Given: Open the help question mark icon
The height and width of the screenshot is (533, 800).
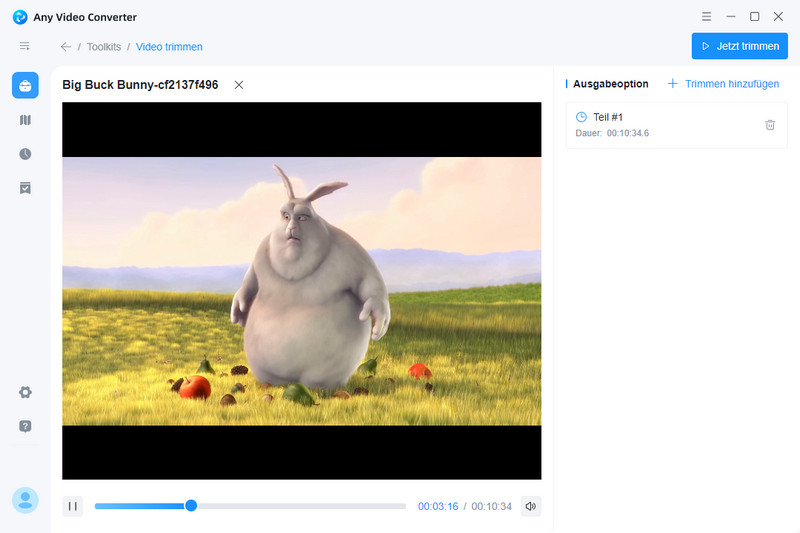Looking at the screenshot, I should 25,426.
